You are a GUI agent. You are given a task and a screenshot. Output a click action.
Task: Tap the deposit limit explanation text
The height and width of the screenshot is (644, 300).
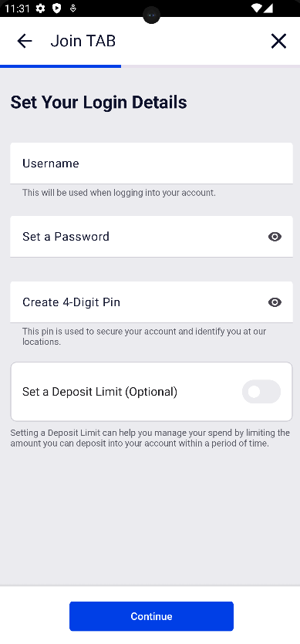point(150,438)
